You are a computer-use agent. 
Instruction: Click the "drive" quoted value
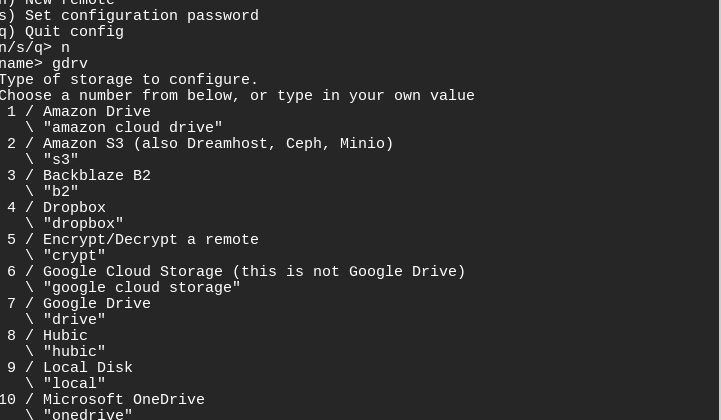pos(74,319)
